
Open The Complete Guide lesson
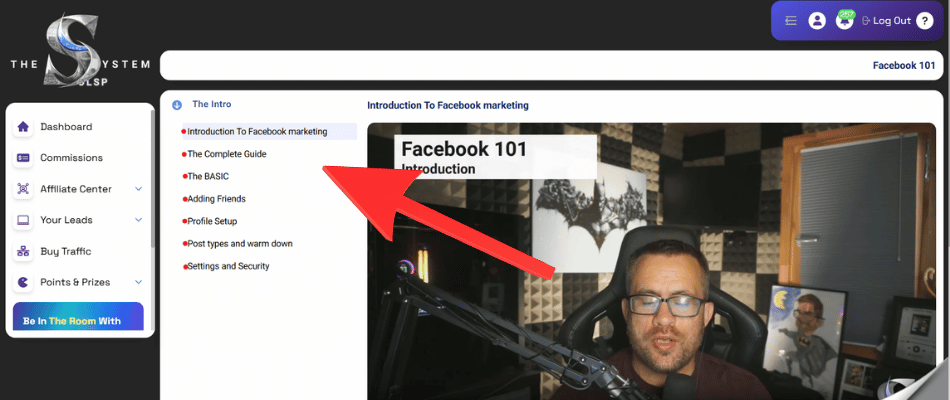point(227,154)
